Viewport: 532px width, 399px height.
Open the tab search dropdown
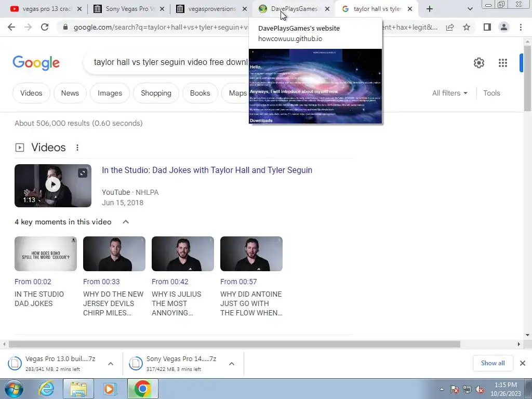pyautogui.click(x=470, y=9)
